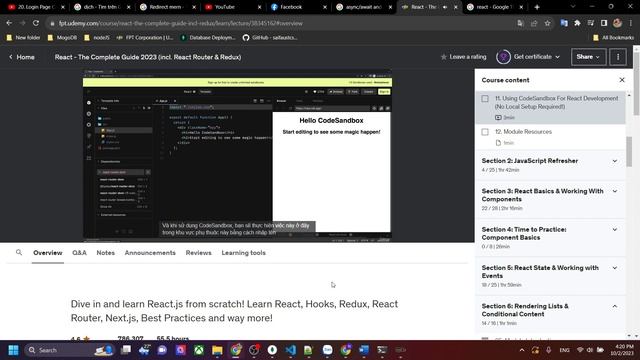Open the Get certificate dropdown
Screen dimensions: 640x360
pos(537,57)
